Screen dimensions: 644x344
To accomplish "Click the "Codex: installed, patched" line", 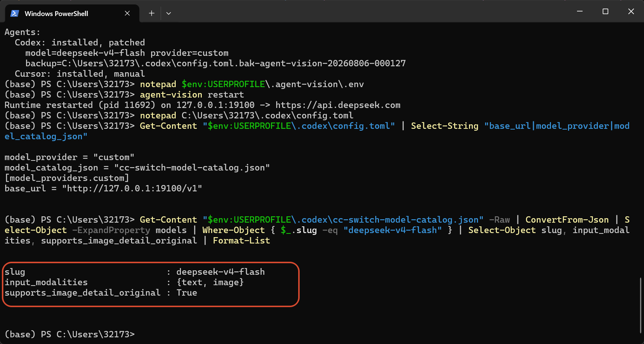I will [80, 42].
